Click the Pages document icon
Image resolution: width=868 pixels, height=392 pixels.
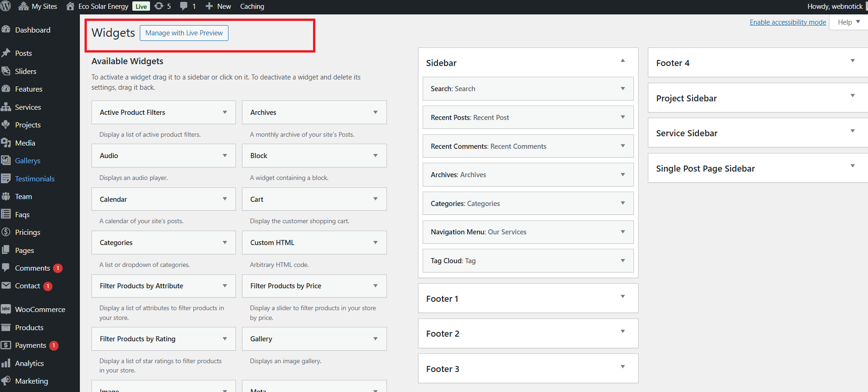point(6,250)
